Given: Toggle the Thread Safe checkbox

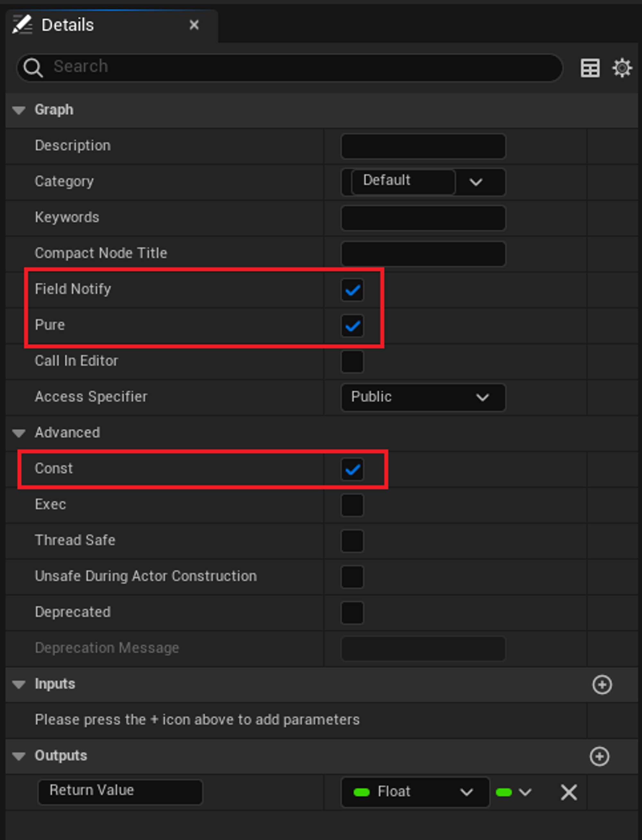Looking at the screenshot, I should 352,541.
